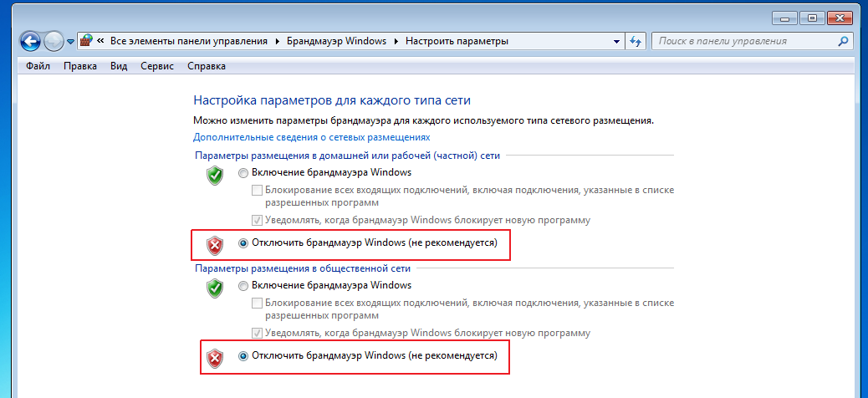Click 'Настроить параметры' breadcrumb segment

pos(457,41)
